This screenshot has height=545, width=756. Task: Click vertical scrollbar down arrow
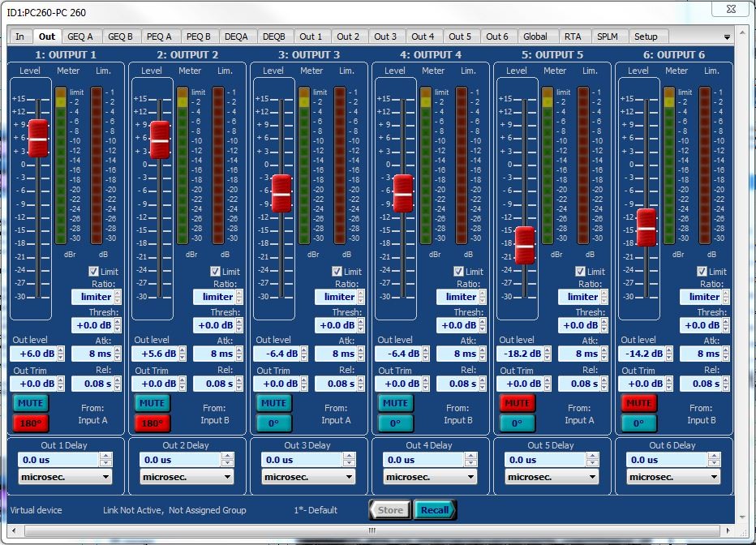pyautogui.click(x=742, y=517)
